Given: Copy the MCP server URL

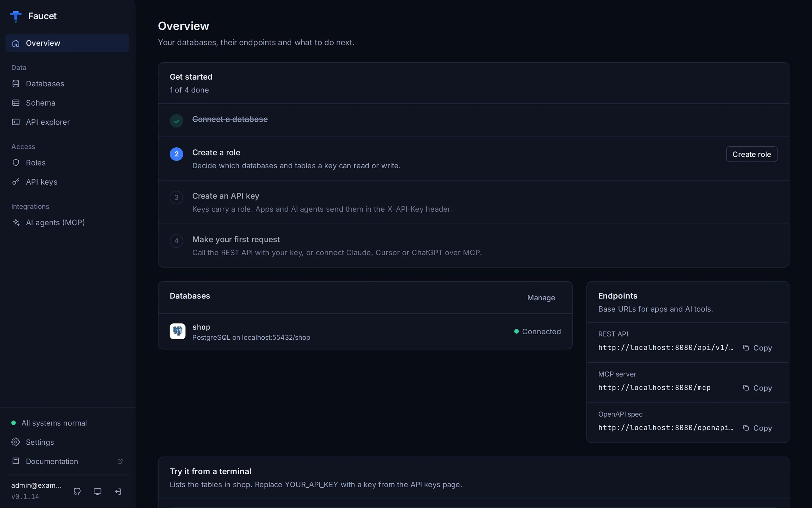Looking at the screenshot, I should (758, 388).
